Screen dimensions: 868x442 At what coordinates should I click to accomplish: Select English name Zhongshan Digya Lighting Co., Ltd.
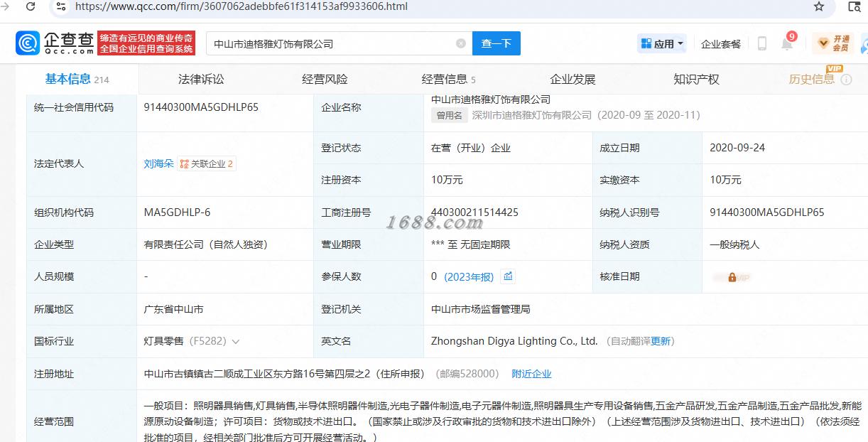(514, 341)
